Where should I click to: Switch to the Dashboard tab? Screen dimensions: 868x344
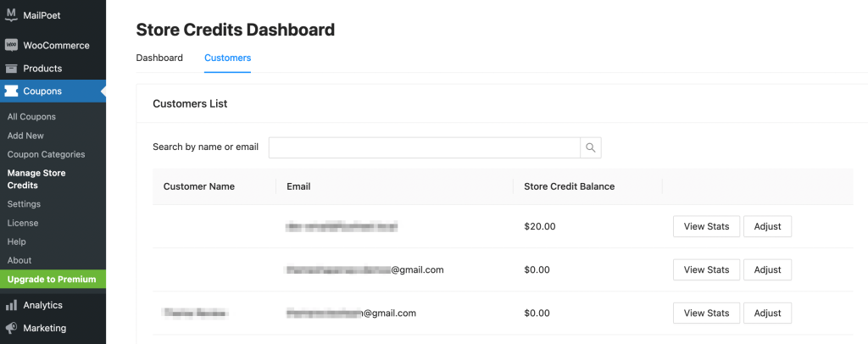tap(159, 58)
